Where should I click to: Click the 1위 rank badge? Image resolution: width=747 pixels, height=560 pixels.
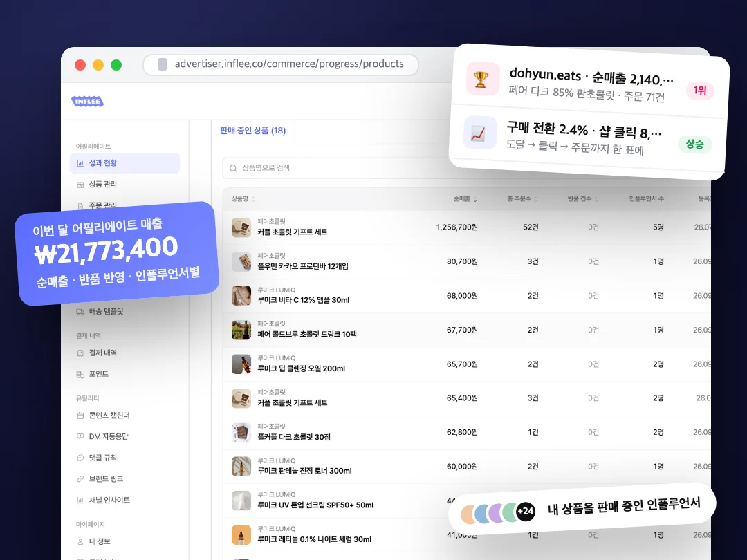point(700,91)
